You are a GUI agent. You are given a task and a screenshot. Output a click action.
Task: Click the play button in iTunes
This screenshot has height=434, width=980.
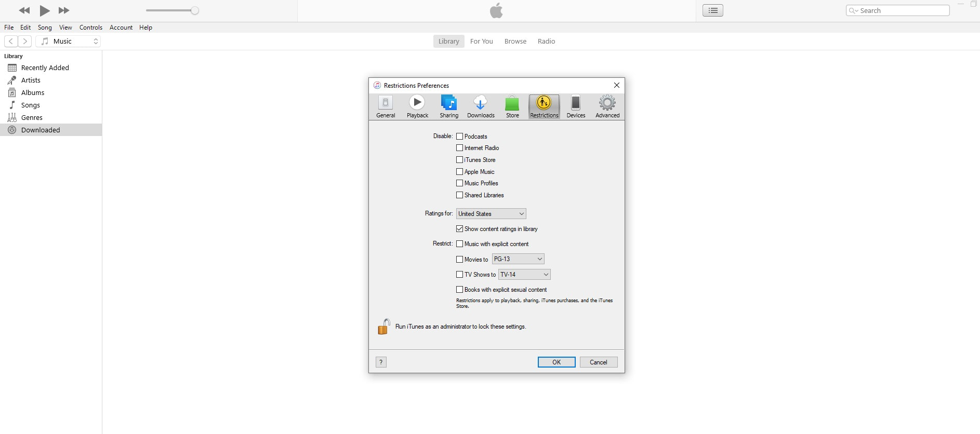click(45, 10)
